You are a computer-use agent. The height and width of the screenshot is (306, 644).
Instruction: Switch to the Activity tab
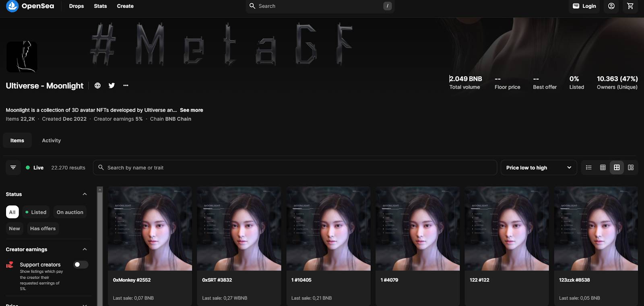(52, 141)
